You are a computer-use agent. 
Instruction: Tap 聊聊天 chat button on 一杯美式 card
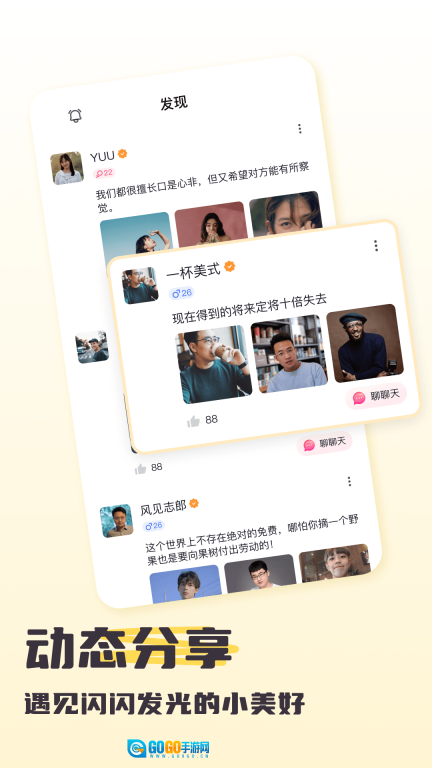pyautogui.click(x=376, y=396)
